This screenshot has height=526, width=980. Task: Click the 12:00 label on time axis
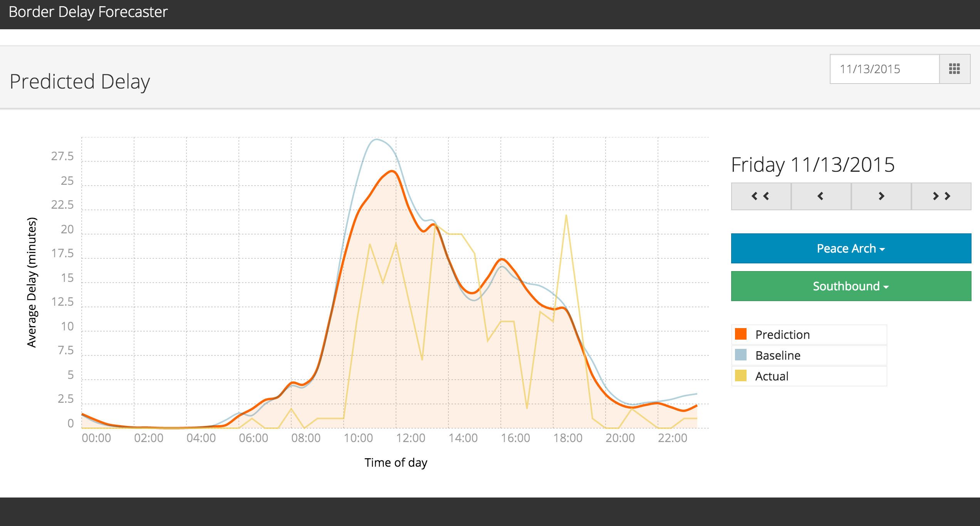tap(411, 438)
